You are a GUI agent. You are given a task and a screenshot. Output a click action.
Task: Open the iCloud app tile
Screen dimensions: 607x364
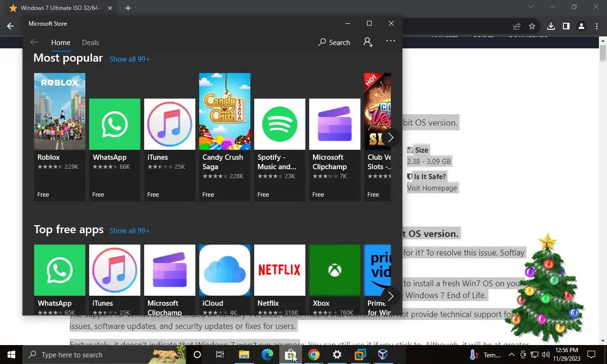(225, 280)
